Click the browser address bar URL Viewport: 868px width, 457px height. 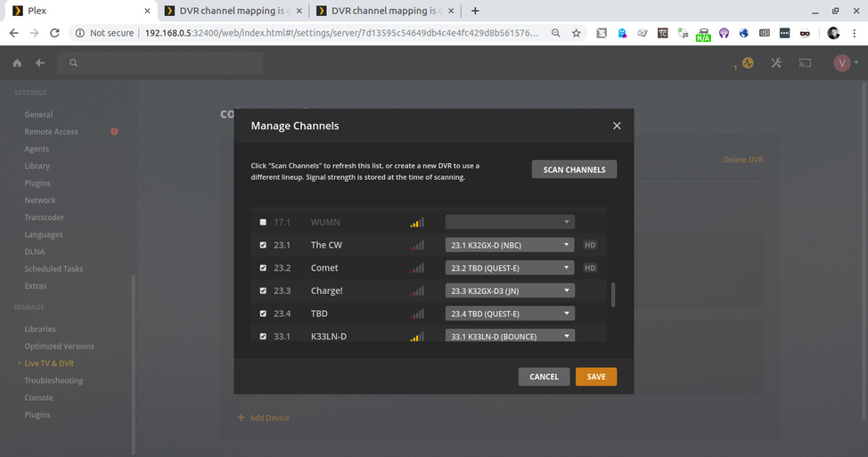(x=341, y=33)
